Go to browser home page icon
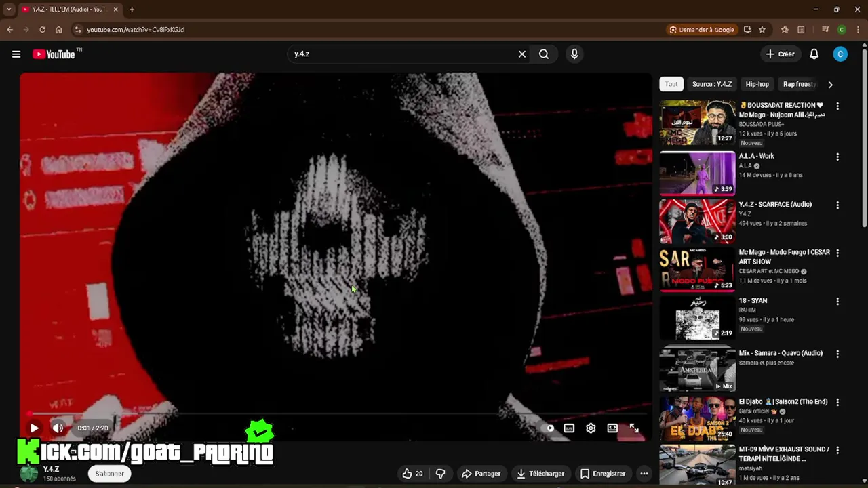Screen dimensions: 868x488 pos(59,30)
